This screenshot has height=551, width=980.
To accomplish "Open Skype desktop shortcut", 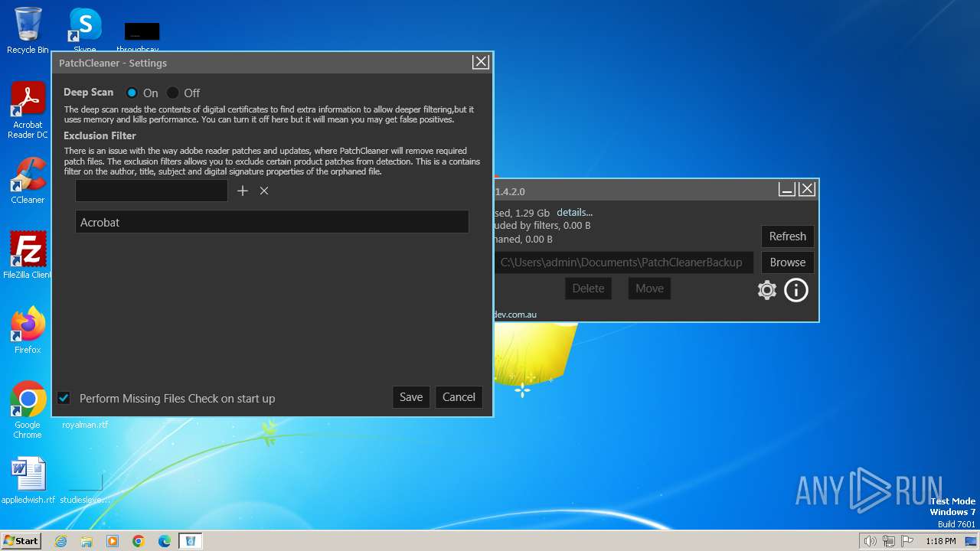I will click(x=85, y=31).
